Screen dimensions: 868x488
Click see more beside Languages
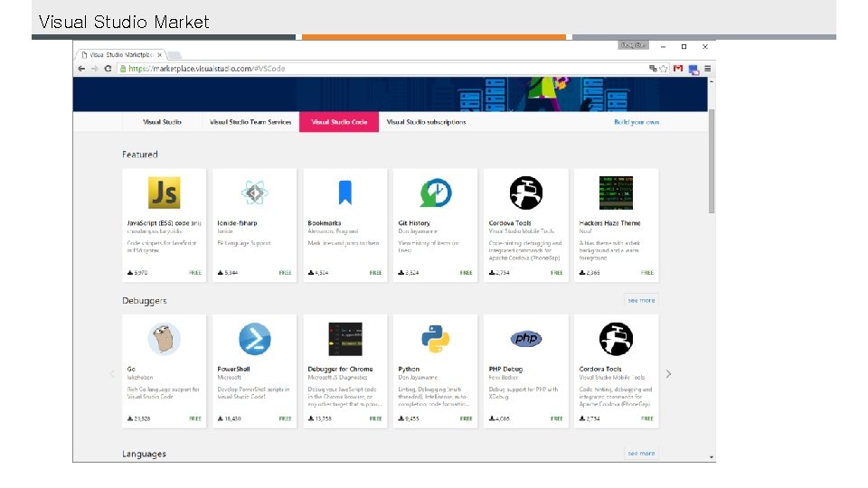click(641, 453)
